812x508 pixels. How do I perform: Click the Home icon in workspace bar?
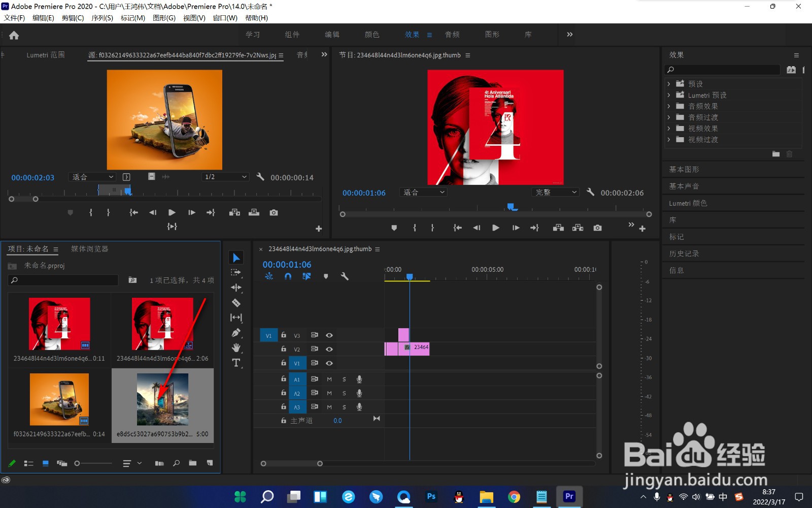tap(14, 35)
